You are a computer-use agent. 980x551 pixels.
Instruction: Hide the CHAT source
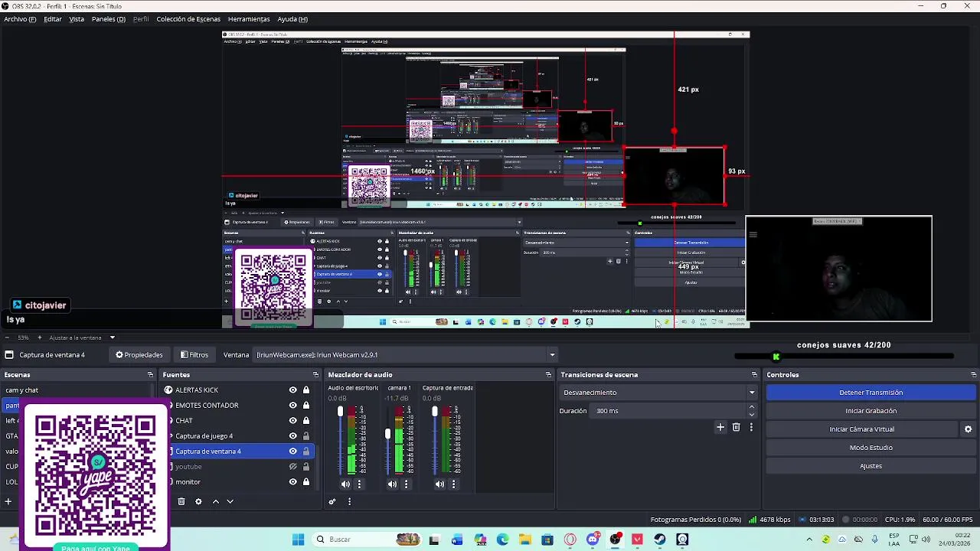coord(292,421)
